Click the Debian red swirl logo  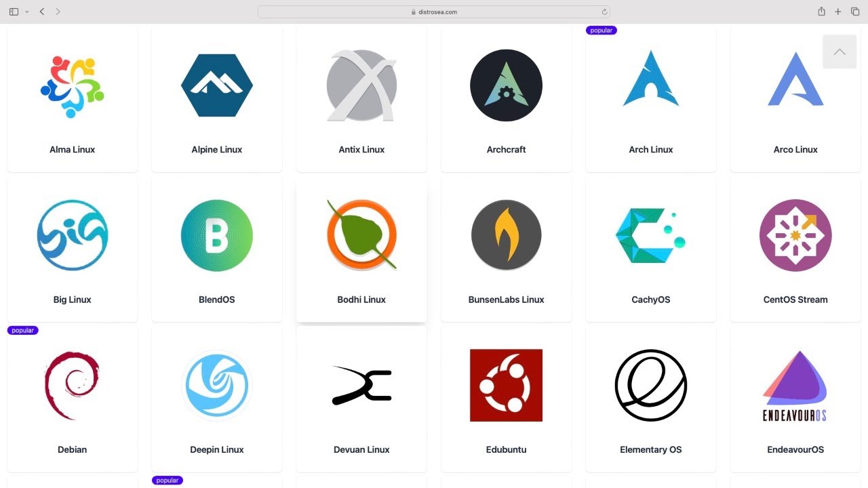72,385
